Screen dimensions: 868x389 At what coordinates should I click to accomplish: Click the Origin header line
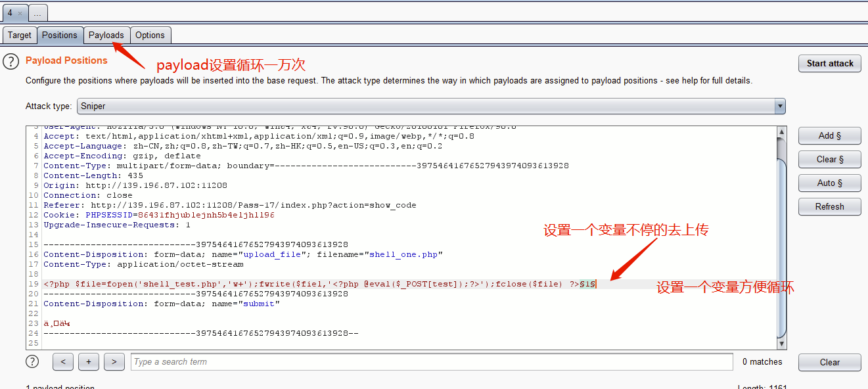click(135, 185)
